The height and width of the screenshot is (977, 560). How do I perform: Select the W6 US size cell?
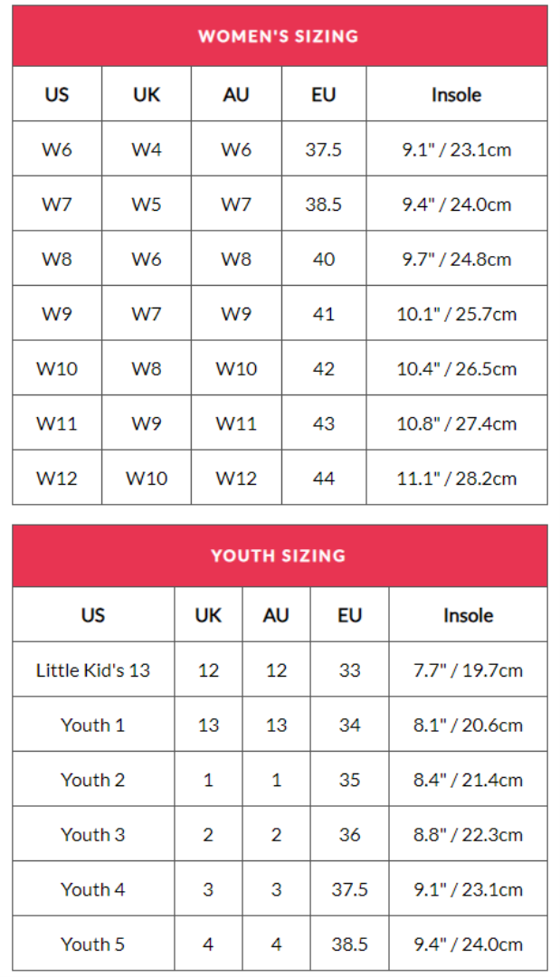tap(57, 149)
